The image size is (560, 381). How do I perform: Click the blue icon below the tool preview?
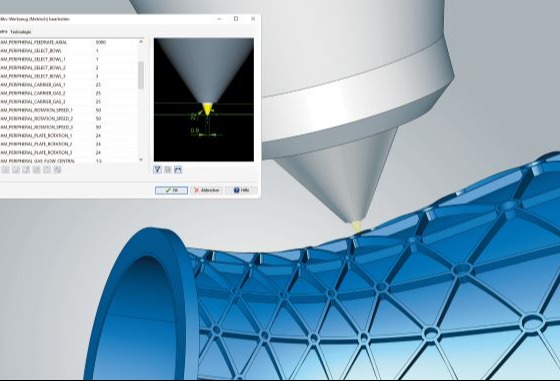178,170
